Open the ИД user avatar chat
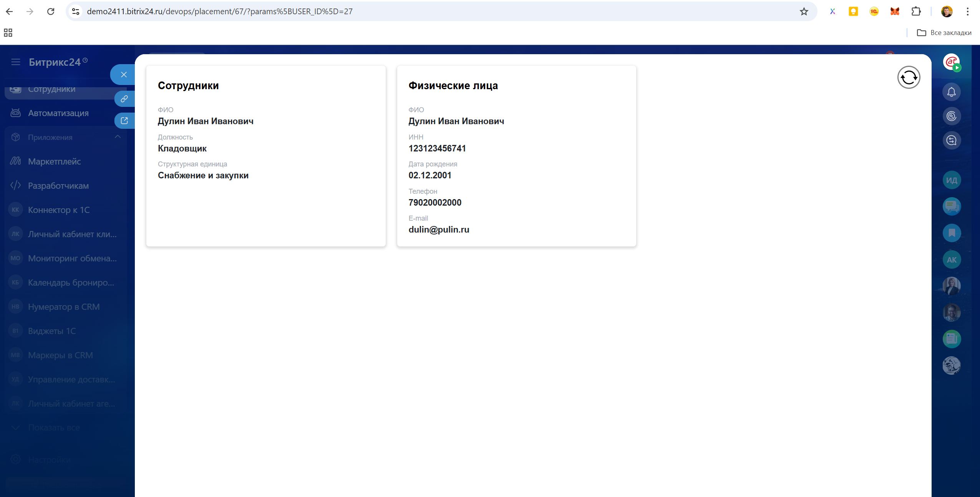 click(x=951, y=180)
